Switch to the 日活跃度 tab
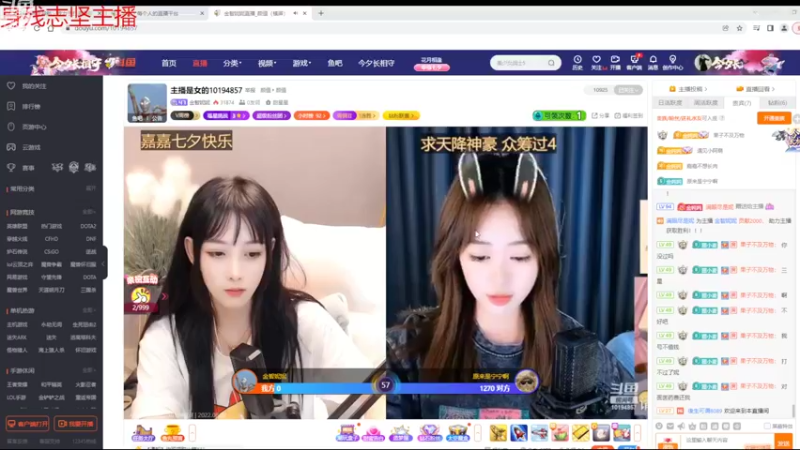 [x=670, y=103]
